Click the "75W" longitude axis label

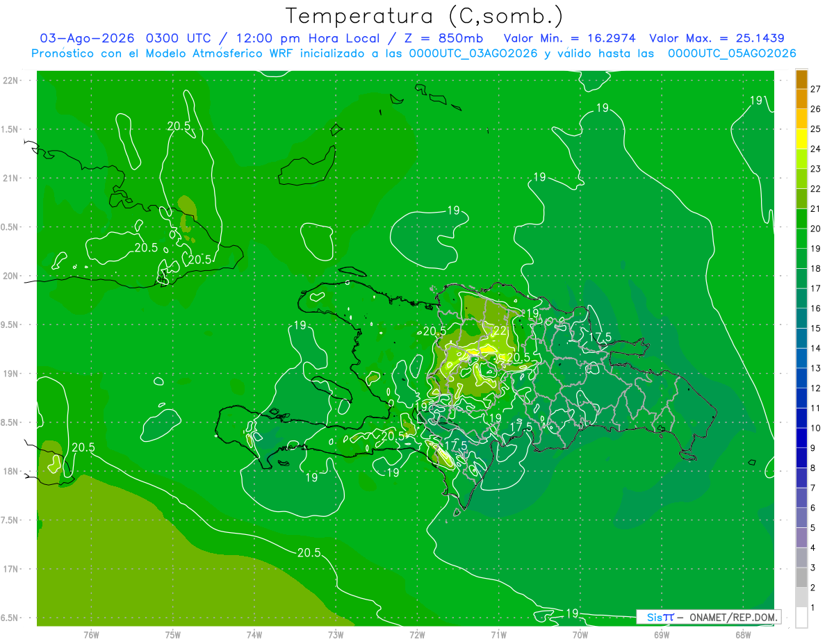172,635
